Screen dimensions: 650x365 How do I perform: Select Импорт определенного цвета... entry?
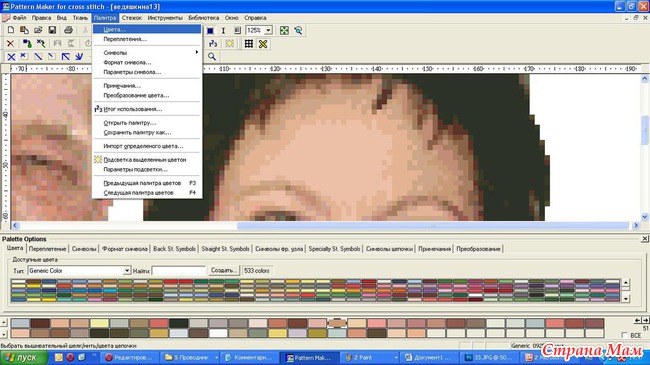(147, 146)
